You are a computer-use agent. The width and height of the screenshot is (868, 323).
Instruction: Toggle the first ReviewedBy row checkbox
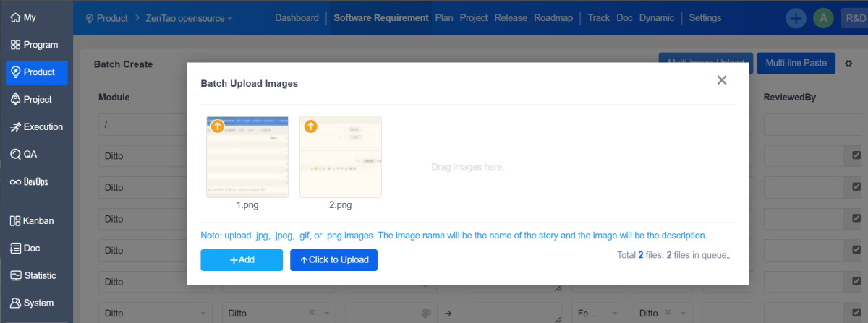pyautogui.click(x=856, y=155)
